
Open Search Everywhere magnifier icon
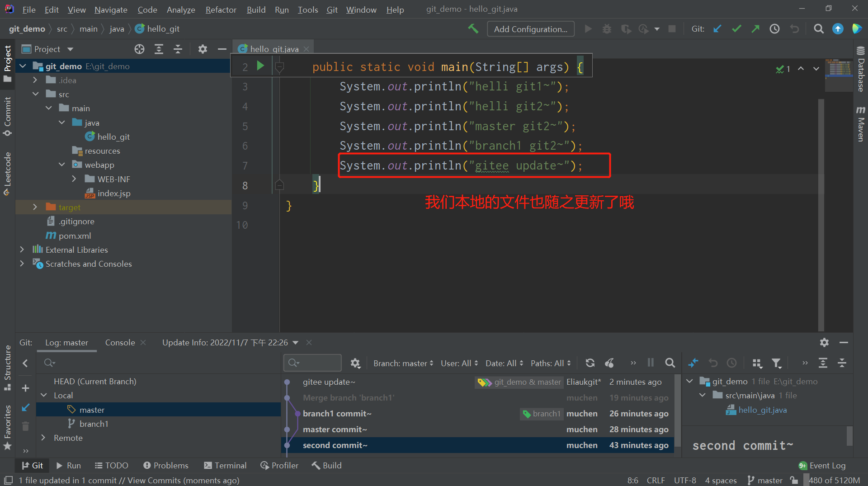(818, 29)
